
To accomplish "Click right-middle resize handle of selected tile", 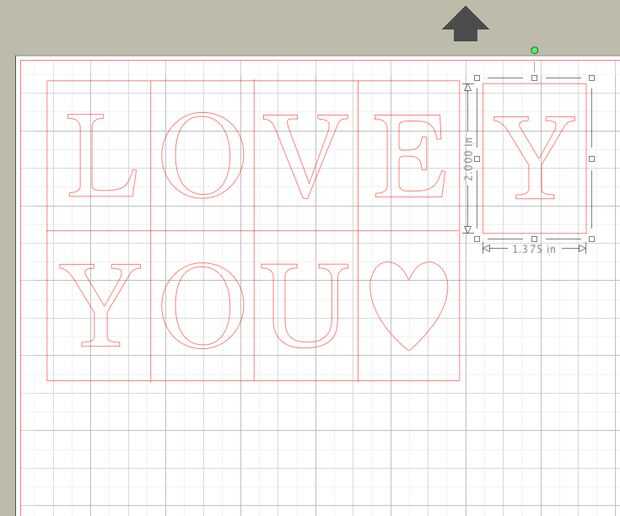I will click(x=592, y=159).
